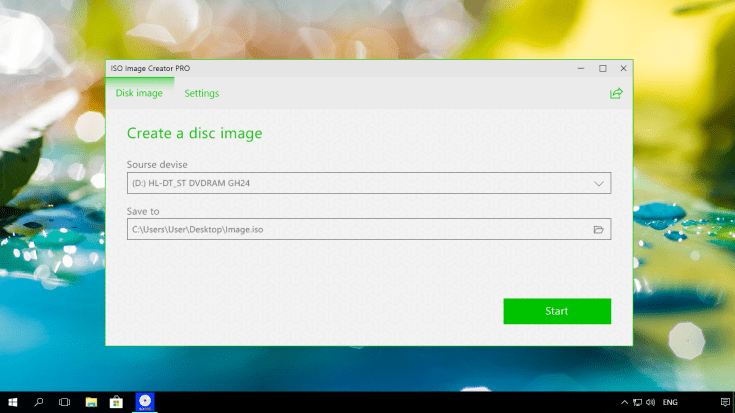Open the Task View icon
This screenshot has height=413, width=735.
64,402
